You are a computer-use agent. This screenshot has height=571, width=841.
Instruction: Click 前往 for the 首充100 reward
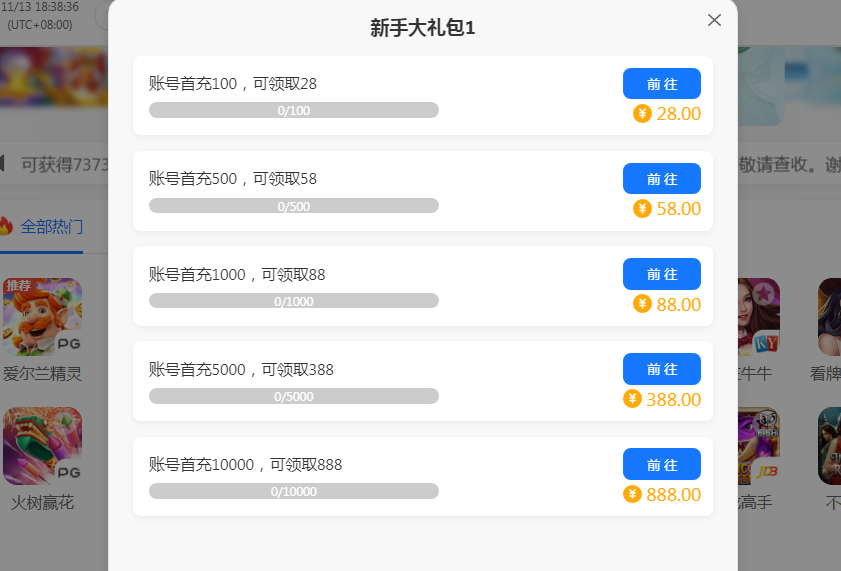[x=661, y=84]
